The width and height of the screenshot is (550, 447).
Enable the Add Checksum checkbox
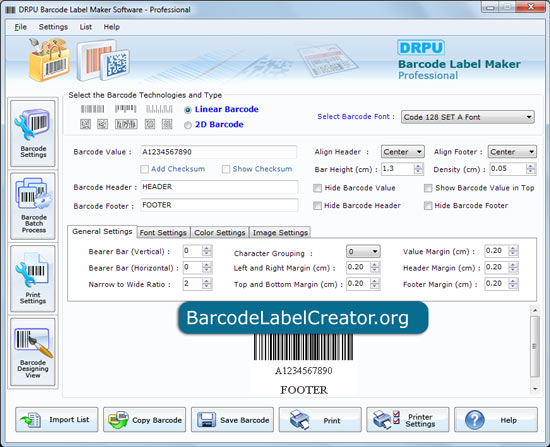pos(144,169)
